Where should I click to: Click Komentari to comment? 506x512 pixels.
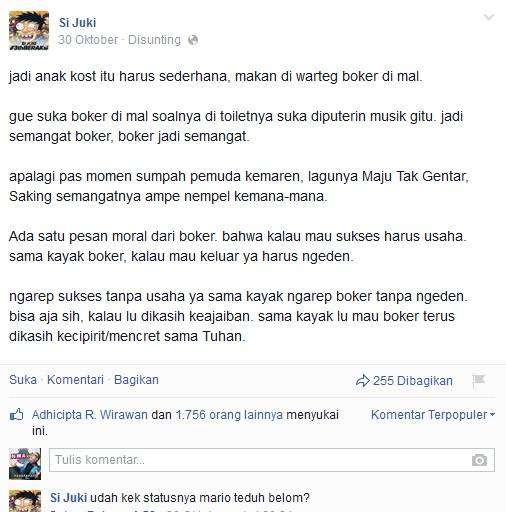75,380
